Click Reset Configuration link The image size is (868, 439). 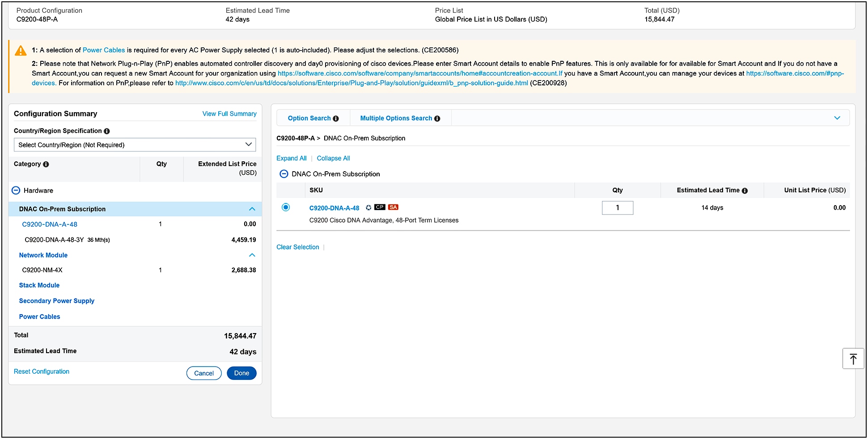[42, 371]
